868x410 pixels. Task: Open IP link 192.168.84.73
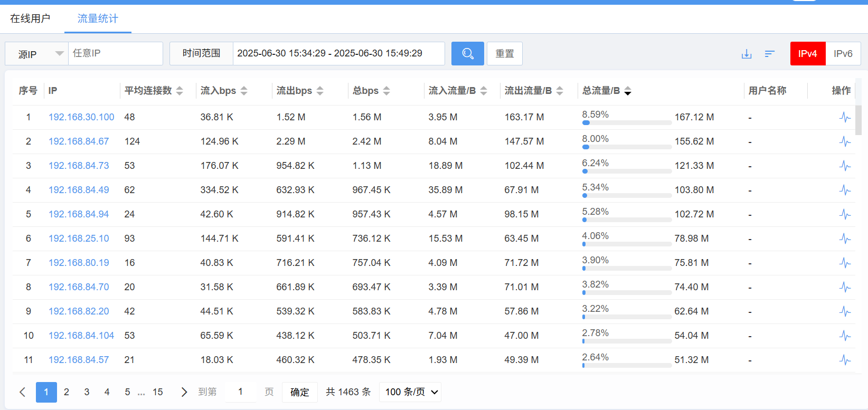(79, 166)
